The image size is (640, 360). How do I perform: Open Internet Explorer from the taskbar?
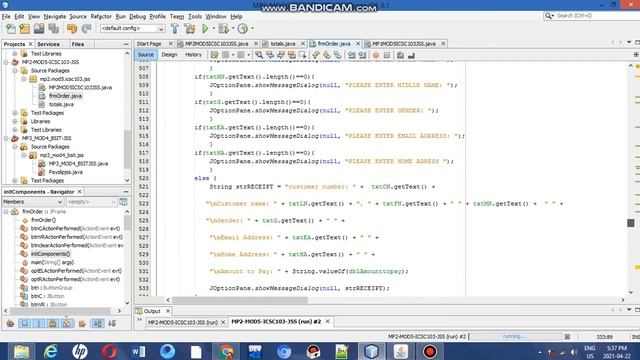coord(51,351)
